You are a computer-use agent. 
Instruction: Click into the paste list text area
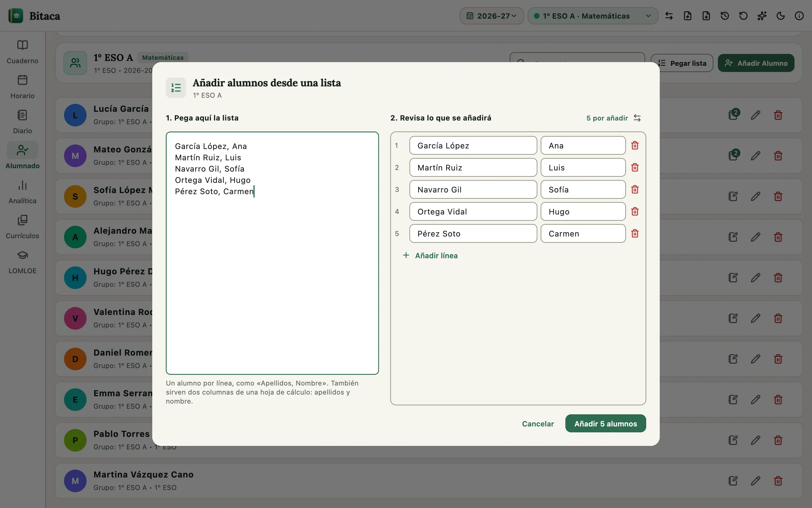point(272,253)
